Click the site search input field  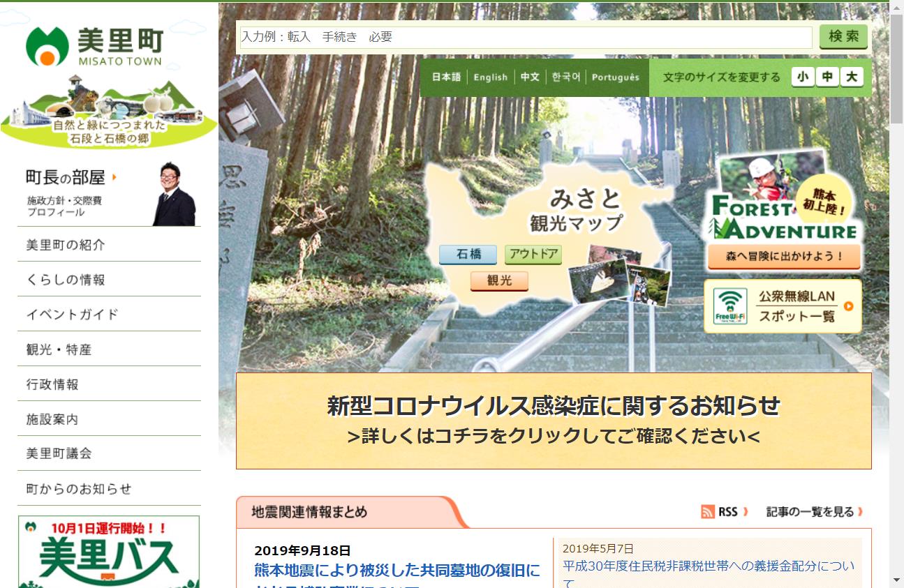526,37
